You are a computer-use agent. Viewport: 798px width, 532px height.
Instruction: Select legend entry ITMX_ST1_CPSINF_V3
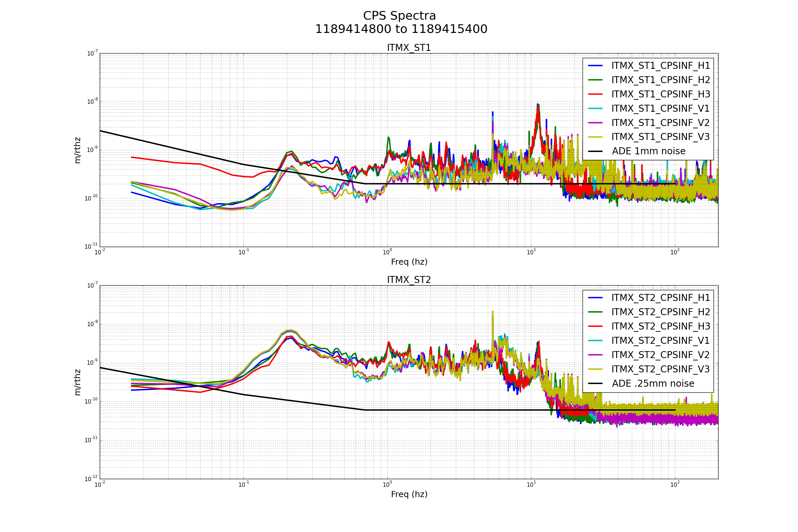click(x=649, y=137)
